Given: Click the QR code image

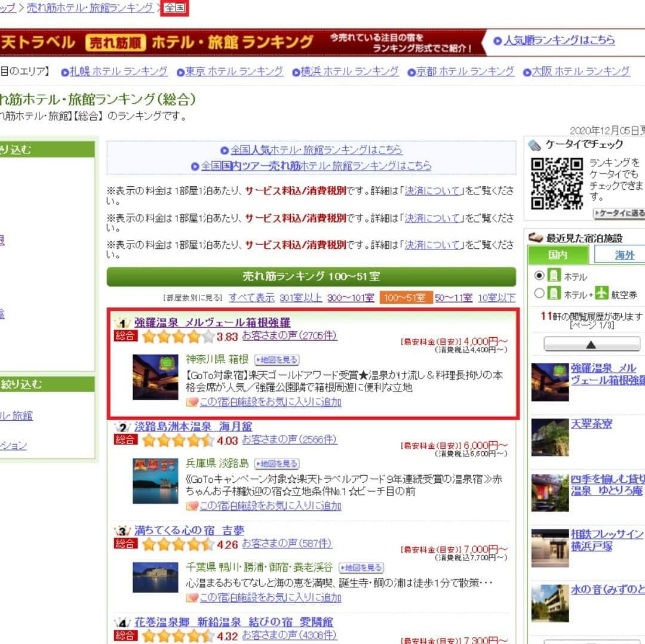Looking at the screenshot, I should click(x=557, y=184).
